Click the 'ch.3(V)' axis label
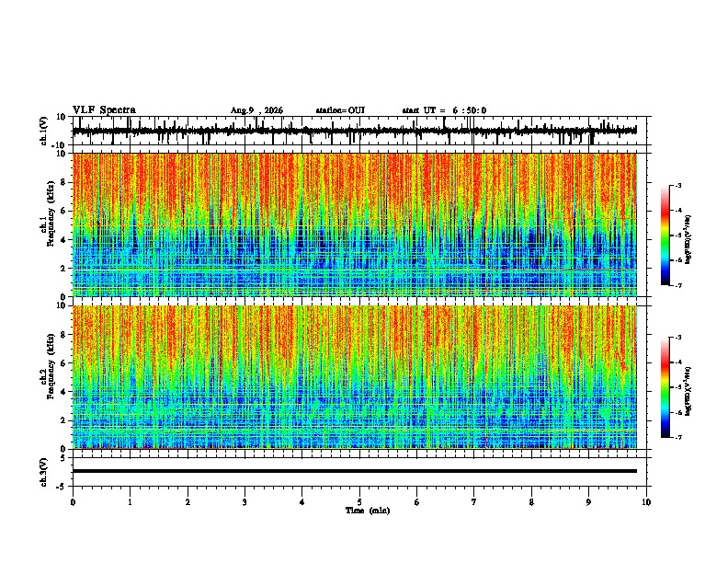The height and width of the screenshot is (563, 728). point(44,472)
